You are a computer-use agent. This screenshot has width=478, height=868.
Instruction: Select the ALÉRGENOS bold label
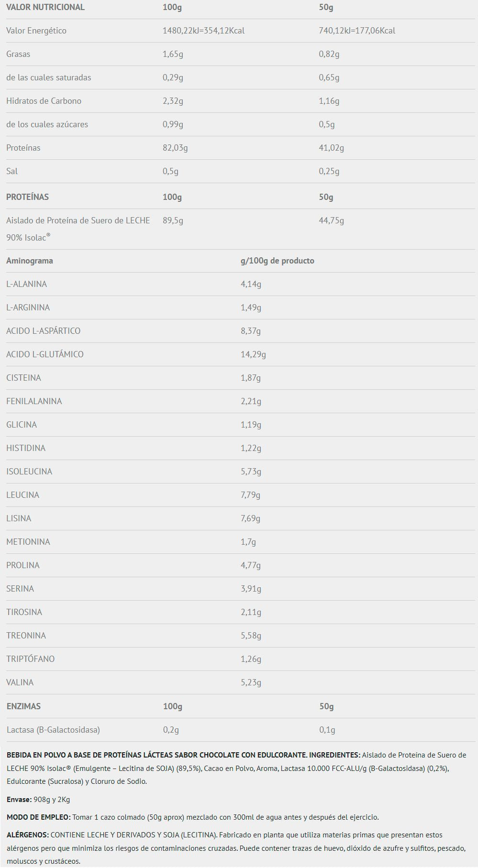28,835
